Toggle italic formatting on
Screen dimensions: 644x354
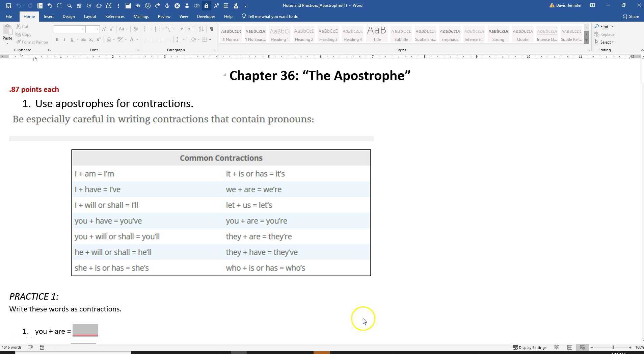64,40
